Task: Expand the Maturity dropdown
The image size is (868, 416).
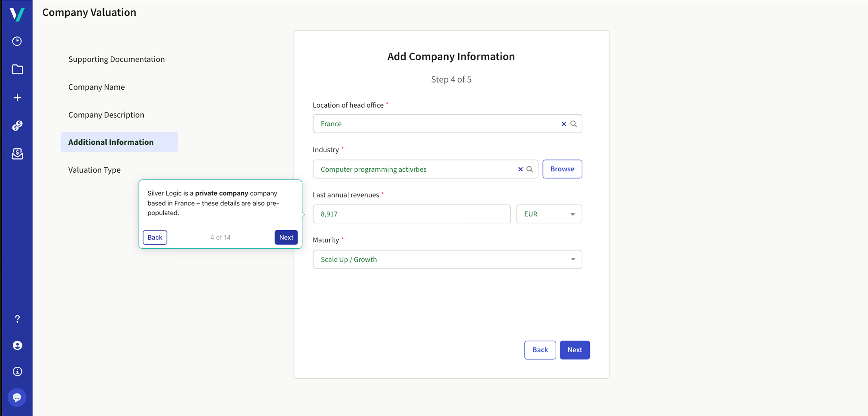Action: (x=447, y=259)
